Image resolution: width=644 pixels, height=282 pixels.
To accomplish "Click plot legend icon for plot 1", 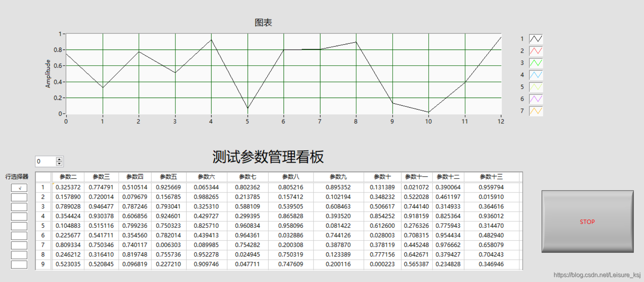I will point(536,39).
